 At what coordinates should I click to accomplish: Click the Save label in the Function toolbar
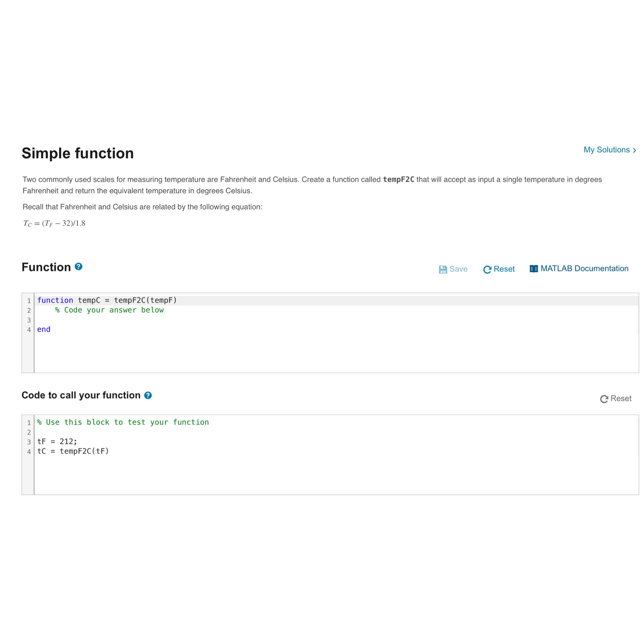point(459,269)
